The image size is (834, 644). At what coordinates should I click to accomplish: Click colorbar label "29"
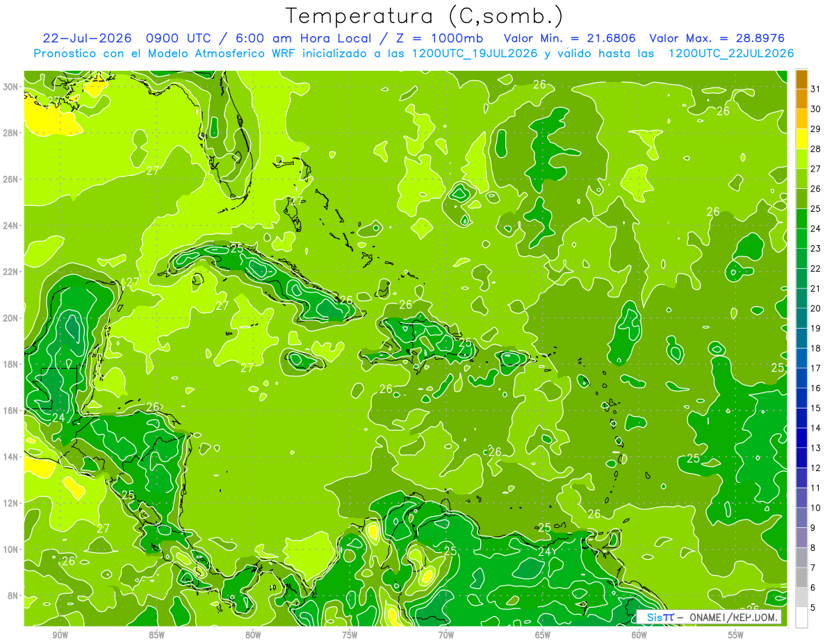(816, 129)
